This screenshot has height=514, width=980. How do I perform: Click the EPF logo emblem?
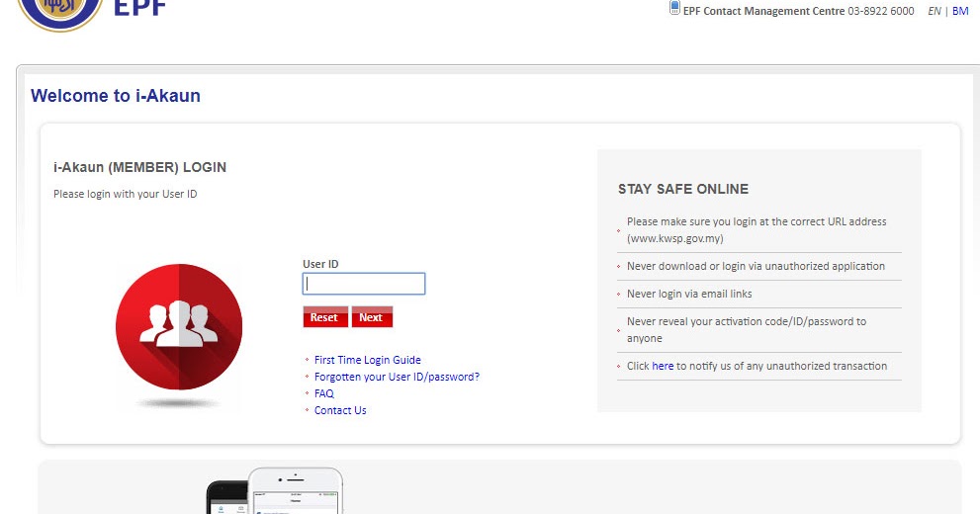pyautogui.click(x=59, y=14)
